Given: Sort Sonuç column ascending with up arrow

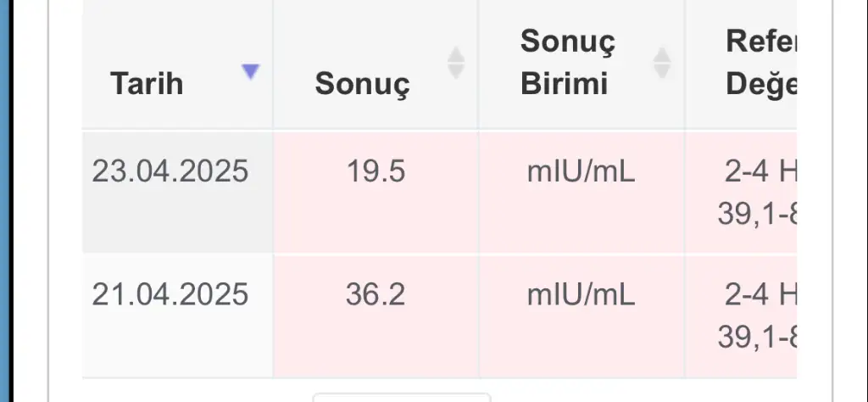Looking at the screenshot, I should pos(456,54).
